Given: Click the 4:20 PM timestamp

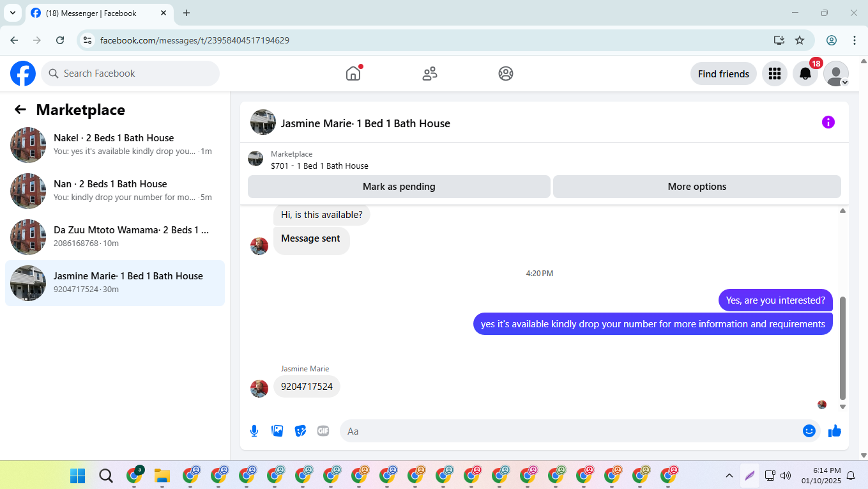Looking at the screenshot, I should point(540,274).
